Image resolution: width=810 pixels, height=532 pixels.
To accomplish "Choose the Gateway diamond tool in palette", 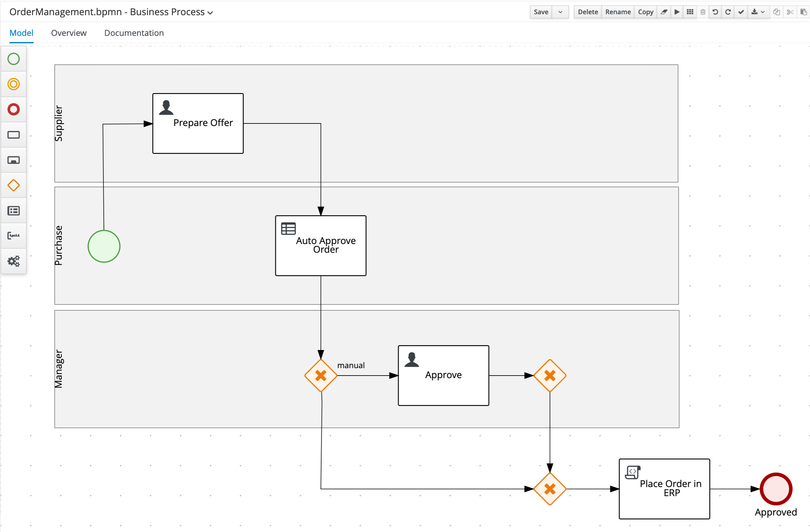I will point(14,186).
